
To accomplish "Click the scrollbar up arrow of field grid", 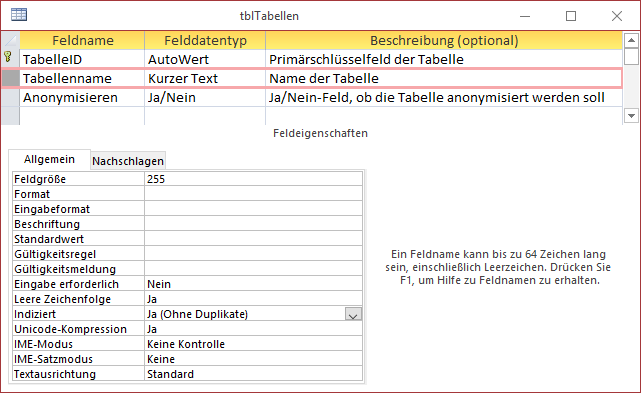I will [x=631, y=40].
